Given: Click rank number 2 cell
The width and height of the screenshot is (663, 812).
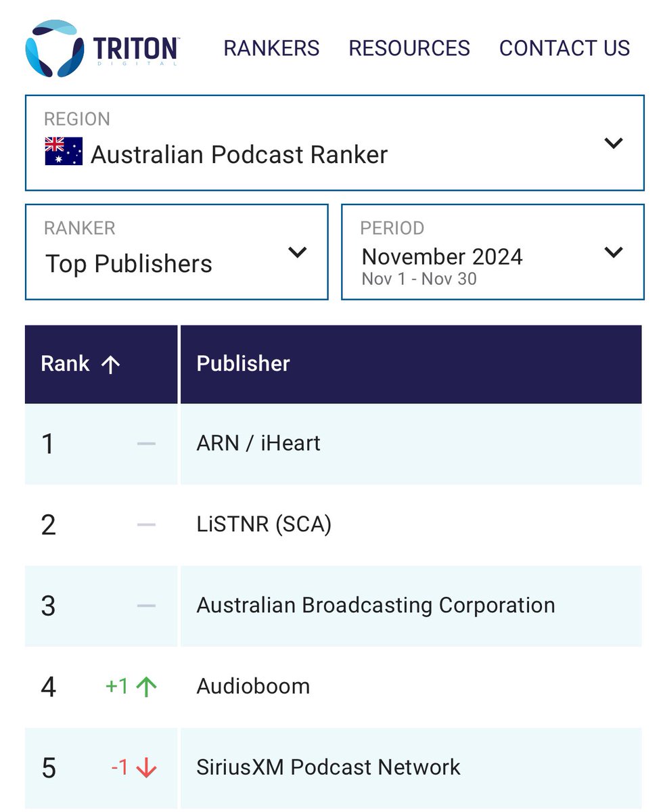Looking at the screenshot, I should [x=101, y=524].
